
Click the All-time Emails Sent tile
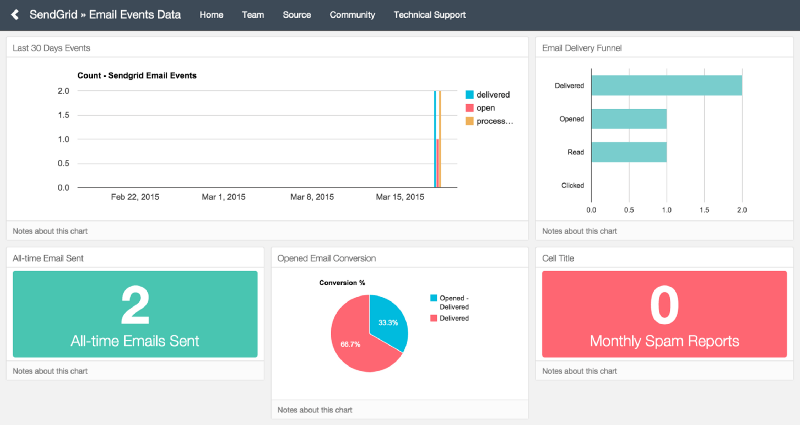(135, 314)
